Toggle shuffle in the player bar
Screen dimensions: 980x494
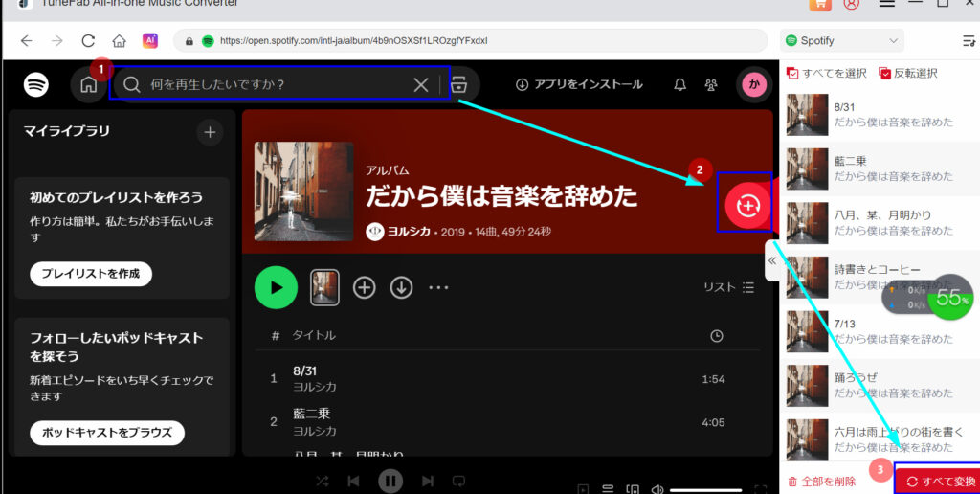(323, 481)
